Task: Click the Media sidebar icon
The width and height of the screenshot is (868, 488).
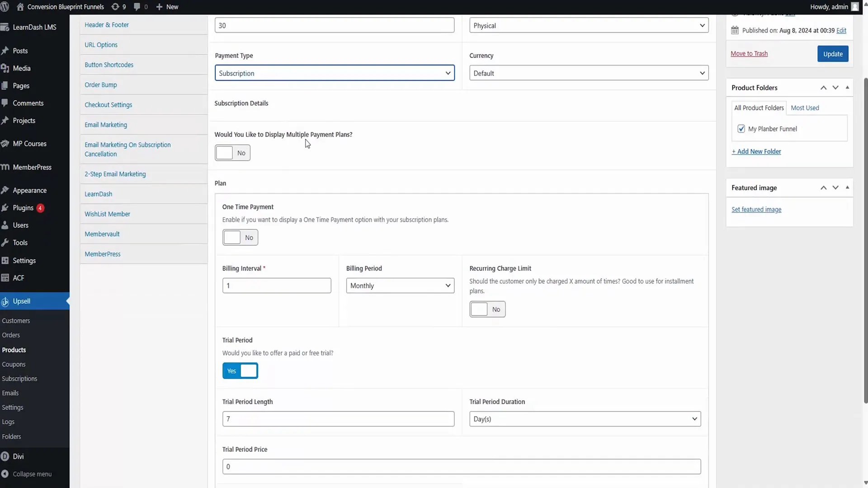Action: coord(5,68)
